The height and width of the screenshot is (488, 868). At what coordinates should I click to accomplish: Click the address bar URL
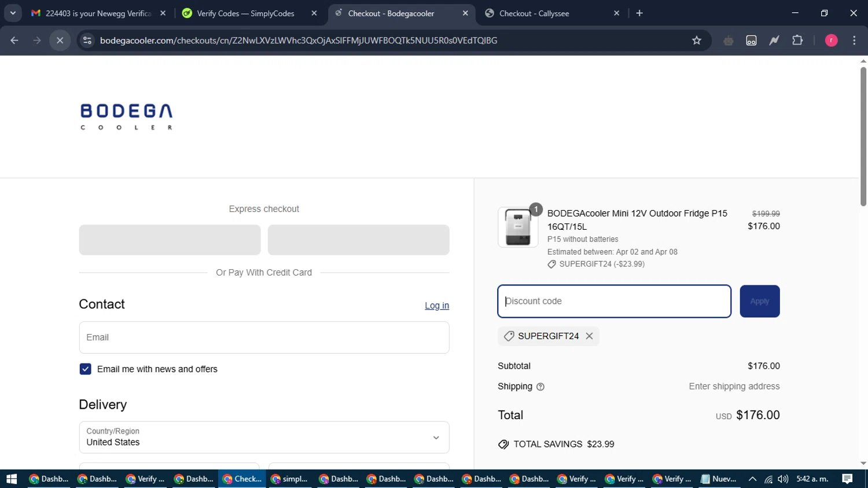click(299, 40)
